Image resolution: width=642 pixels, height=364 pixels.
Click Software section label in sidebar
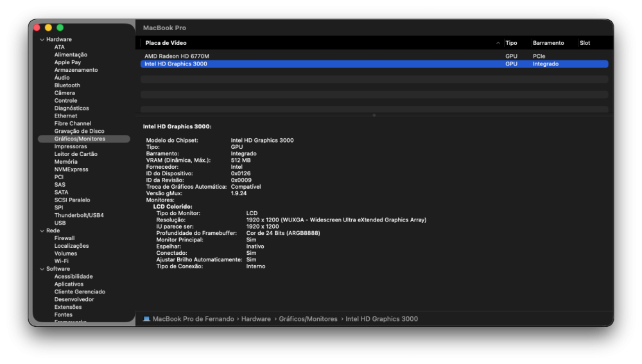[x=58, y=270]
